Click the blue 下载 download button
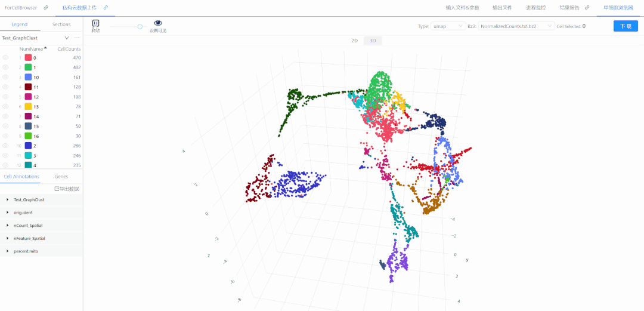Screen dimensions: 644x311 click(625, 26)
